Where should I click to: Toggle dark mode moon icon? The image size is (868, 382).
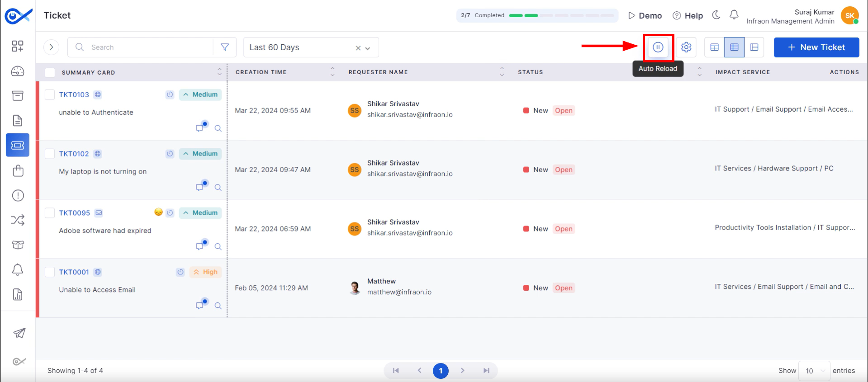coord(716,15)
